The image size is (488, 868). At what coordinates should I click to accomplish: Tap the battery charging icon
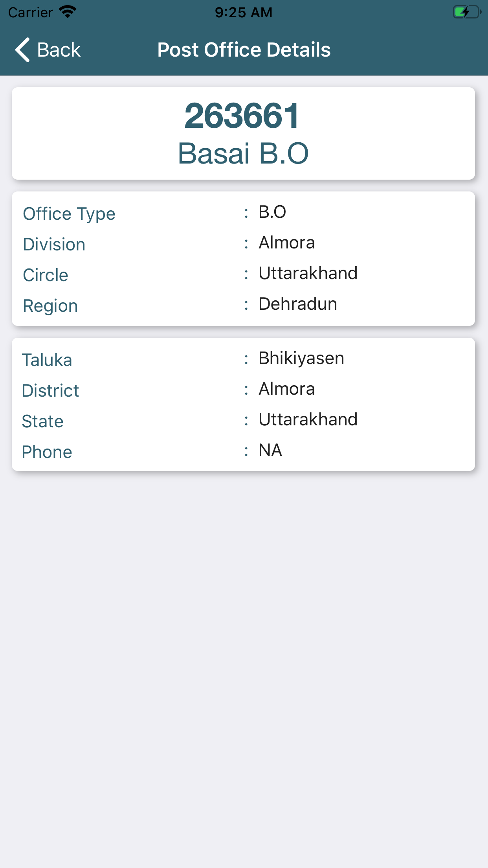click(466, 12)
